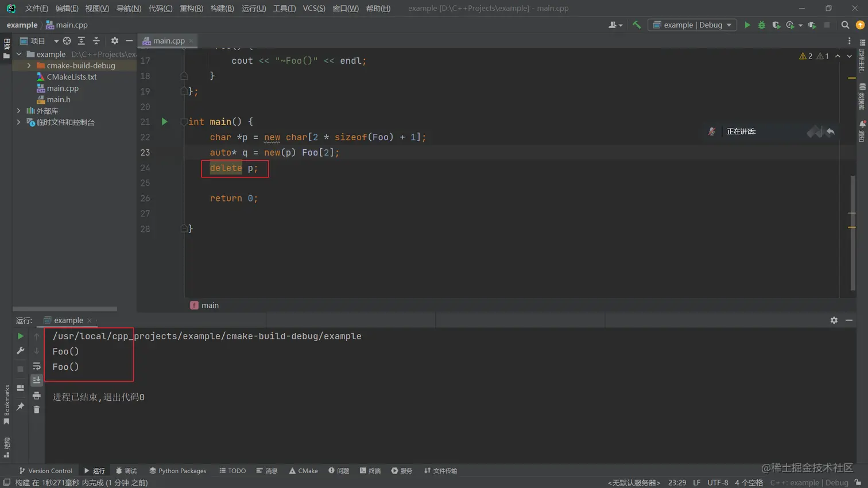Expand all items in project panel
Image resolution: width=868 pixels, height=488 pixels.
(x=82, y=41)
